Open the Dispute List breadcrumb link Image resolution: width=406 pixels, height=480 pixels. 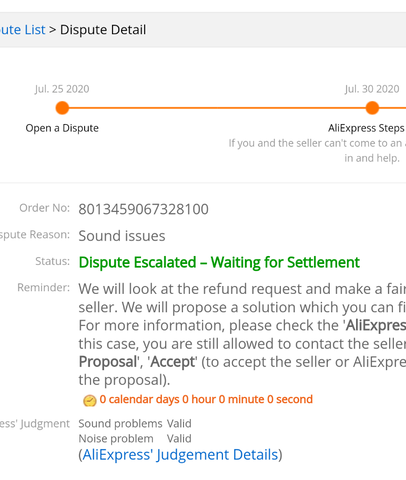(22, 30)
